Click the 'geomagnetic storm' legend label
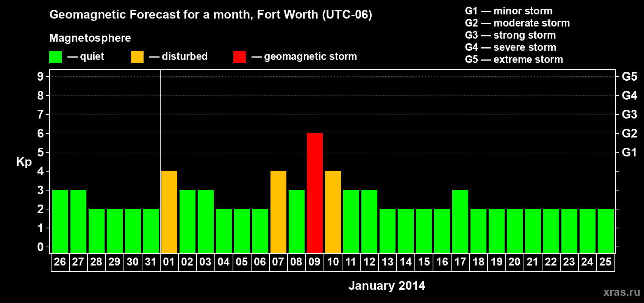644x303 pixels. point(311,56)
